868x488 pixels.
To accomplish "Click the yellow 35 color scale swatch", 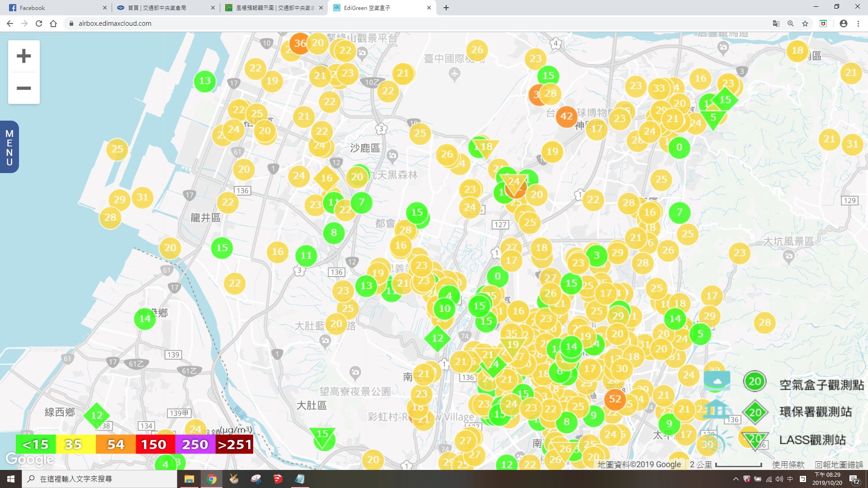I will [x=75, y=445].
